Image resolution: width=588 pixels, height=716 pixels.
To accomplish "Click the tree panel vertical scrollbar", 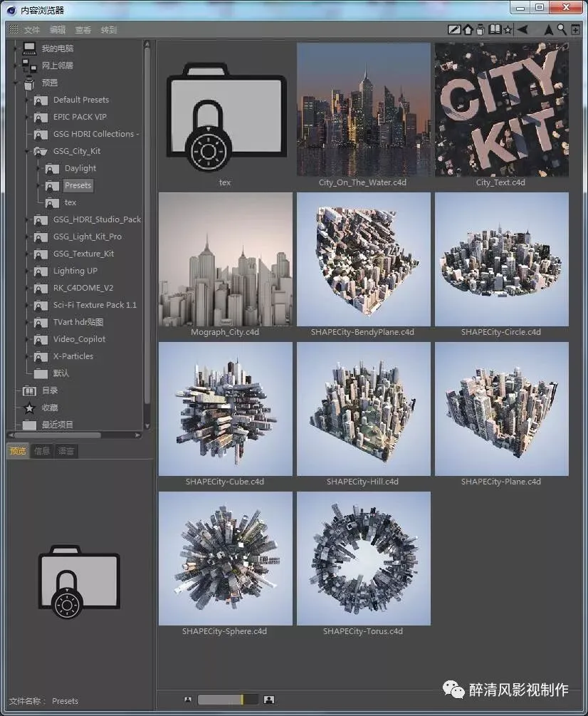I will pyautogui.click(x=147, y=226).
